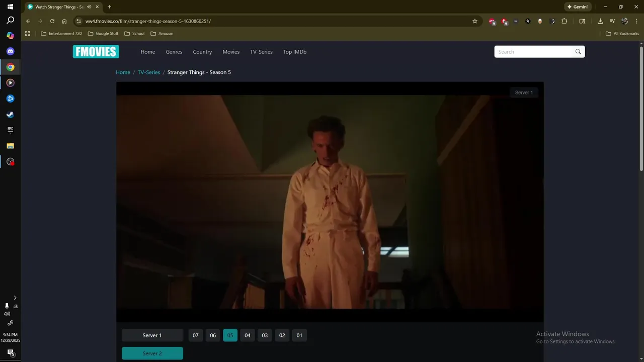Close the Watch Stranger Things tab
Image resolution: width=644 pixels, height=362 pixels.
97,7
